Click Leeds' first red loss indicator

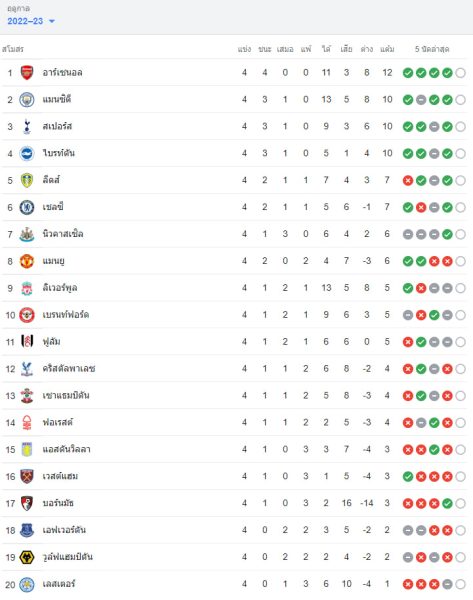[x=408, y=181]
